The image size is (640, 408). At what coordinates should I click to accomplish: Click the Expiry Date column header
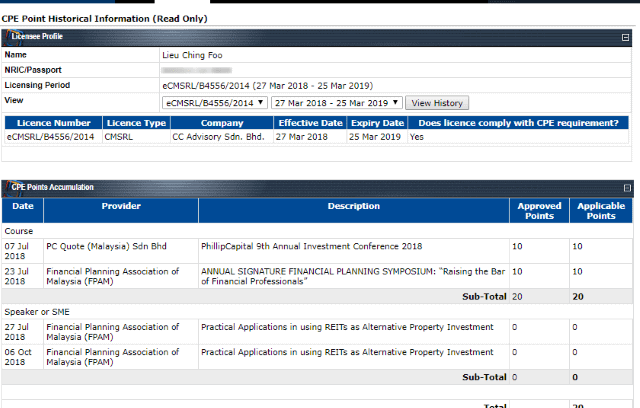tap(377, 123)
